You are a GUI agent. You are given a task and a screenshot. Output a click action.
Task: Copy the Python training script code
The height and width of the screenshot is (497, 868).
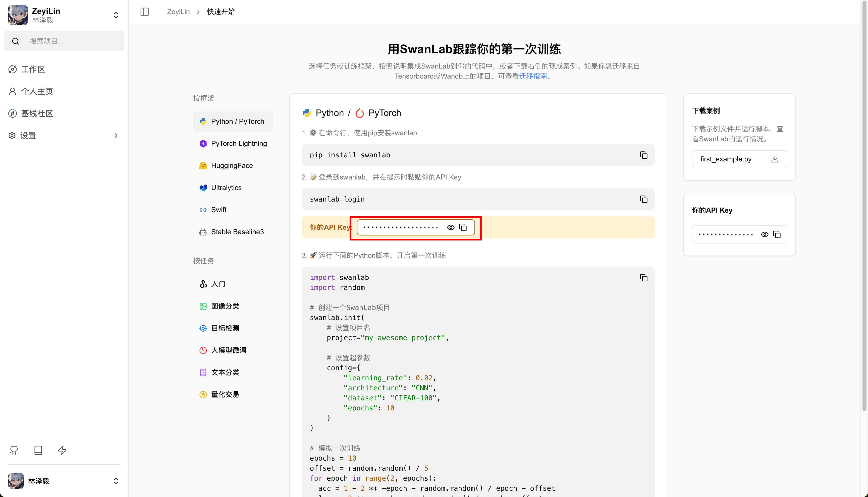click(x=643, y=278)
